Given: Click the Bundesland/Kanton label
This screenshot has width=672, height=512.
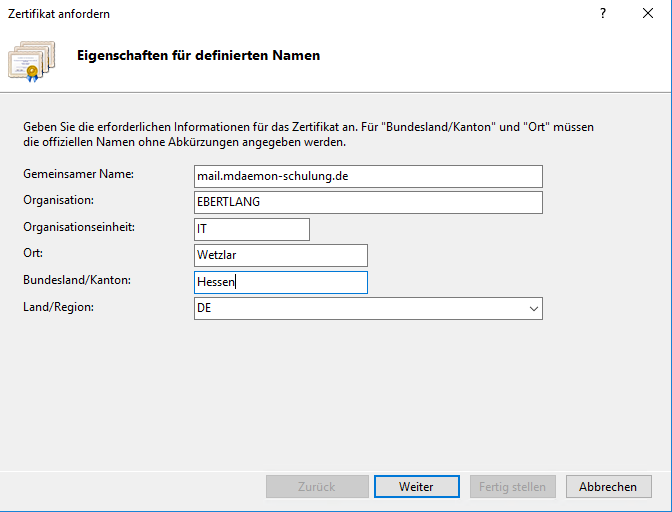Looking at the screenshot, I should coord(77,280).
